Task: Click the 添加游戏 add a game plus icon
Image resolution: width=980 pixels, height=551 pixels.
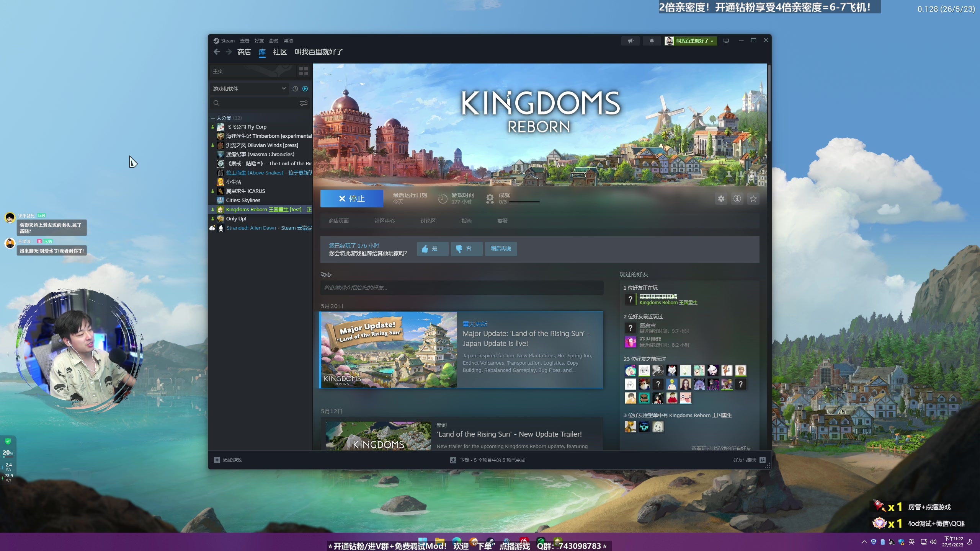Action: click(217, 460)
